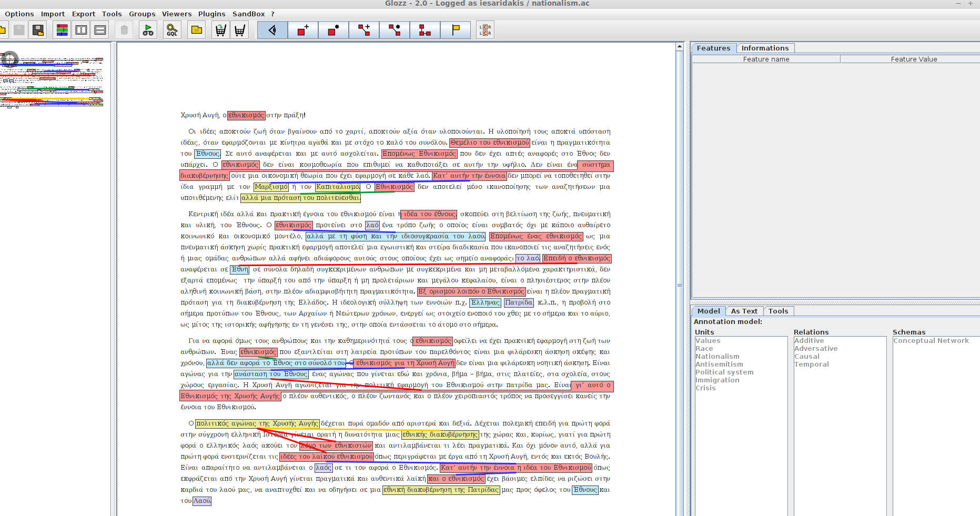
Task: Select Additive in Relations list
Action: point(809,340)
